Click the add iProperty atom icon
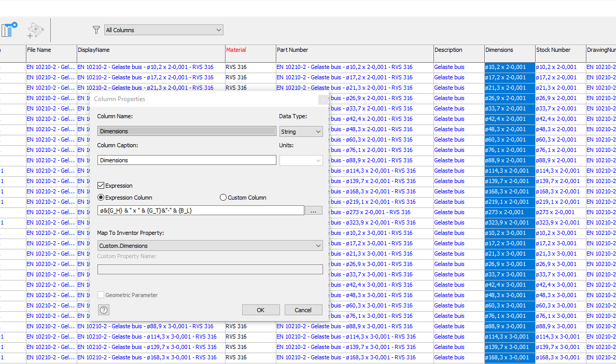Screen dimensions: 616x364 coord(35,30)
